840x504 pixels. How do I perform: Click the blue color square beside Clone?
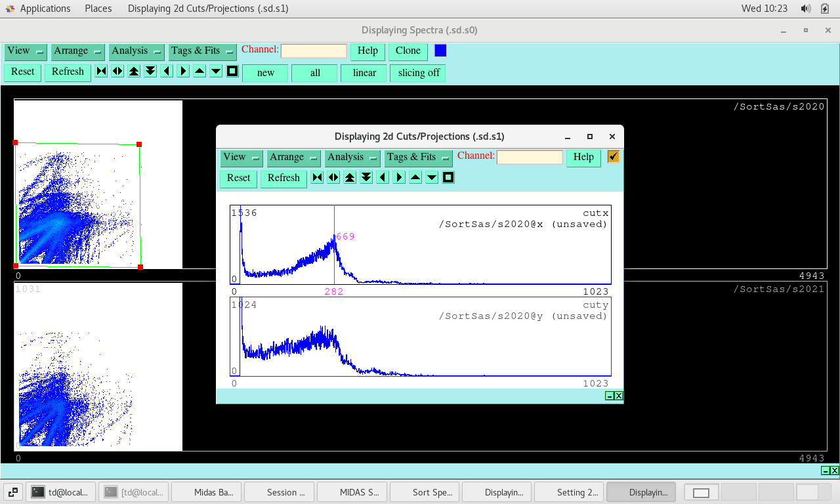point(440,51)
